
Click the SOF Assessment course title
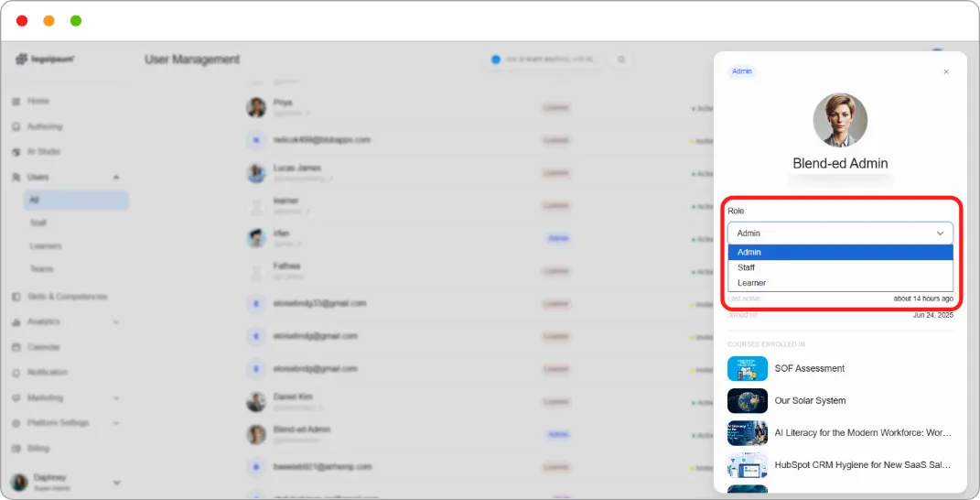pyautogui.click(x=810, y=368)
